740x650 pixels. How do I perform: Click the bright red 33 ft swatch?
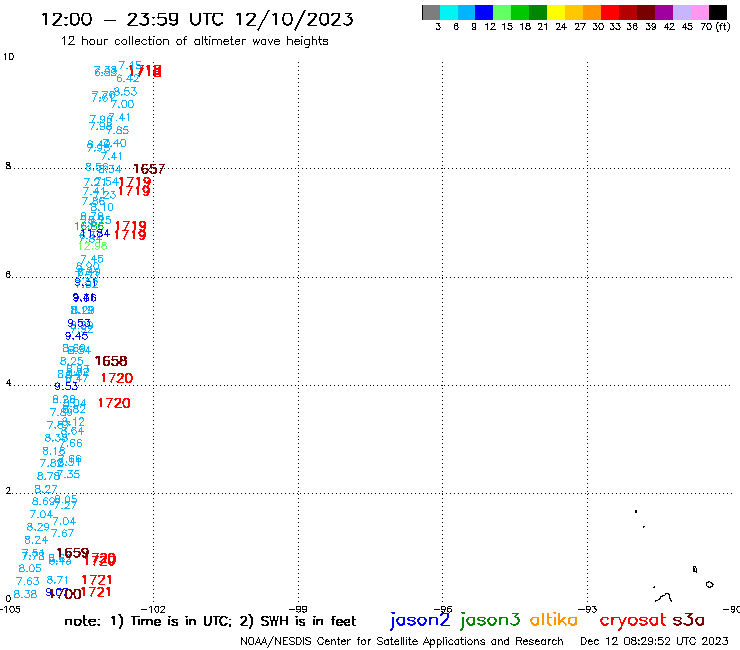610,12
